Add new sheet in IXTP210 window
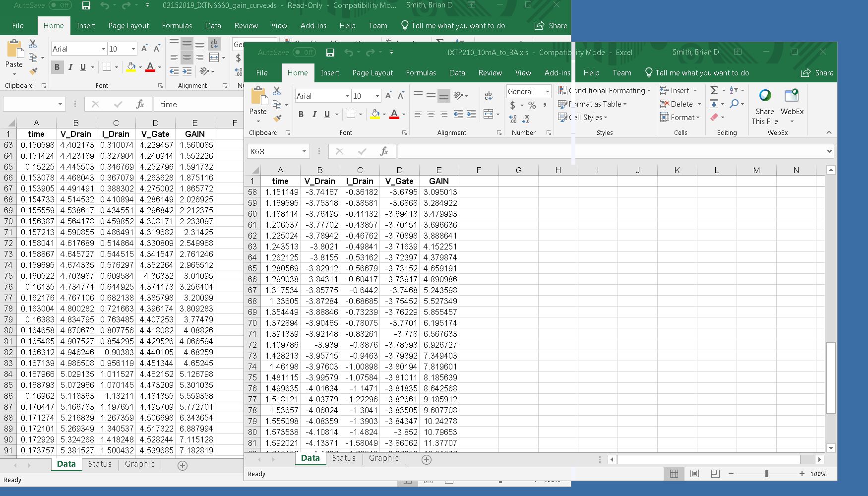The image size is (868, 496). point(427,459)
